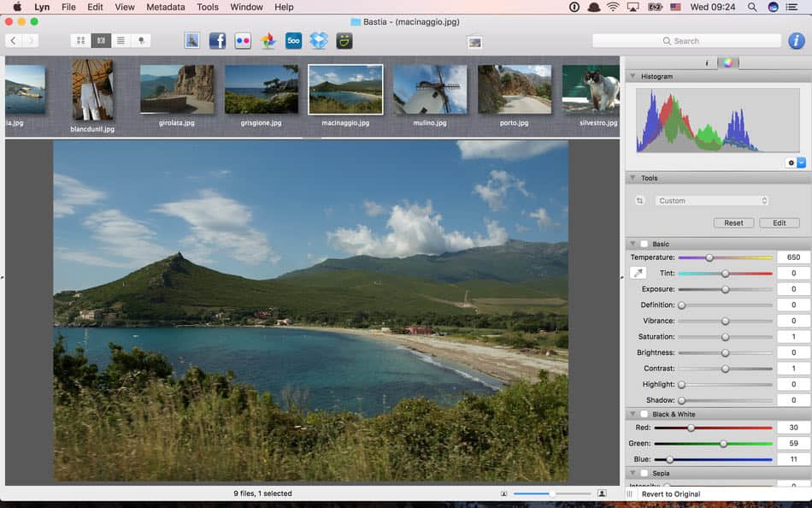This screenshot has width=812, height=508.
Task: Click Revert to Original
Action: 671,493
